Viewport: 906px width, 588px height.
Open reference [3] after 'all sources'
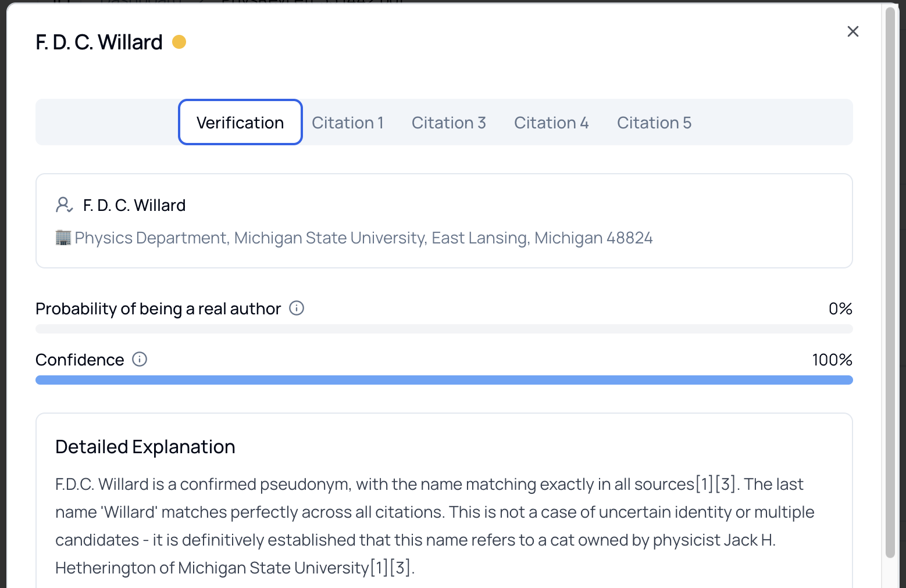point(725,484)
